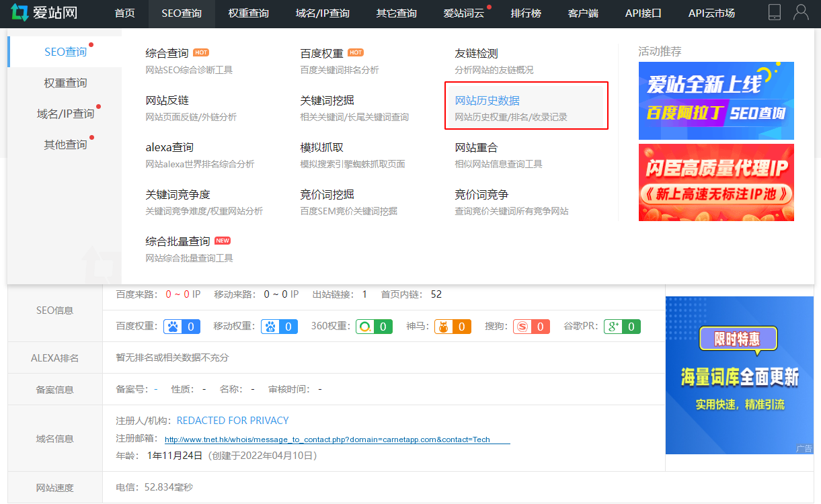Click the HOT badge next to 综合查询
The height and width of the screenshot is (504, 821).
201,52
